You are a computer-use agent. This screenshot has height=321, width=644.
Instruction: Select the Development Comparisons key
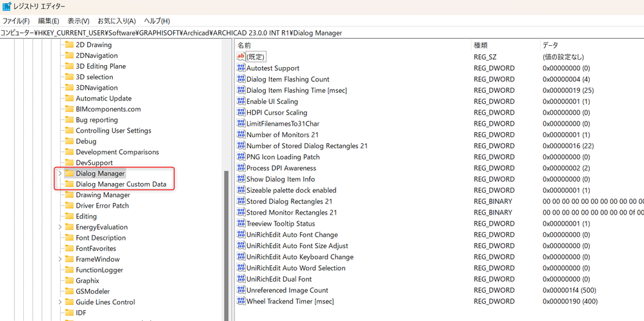[117, 152]
